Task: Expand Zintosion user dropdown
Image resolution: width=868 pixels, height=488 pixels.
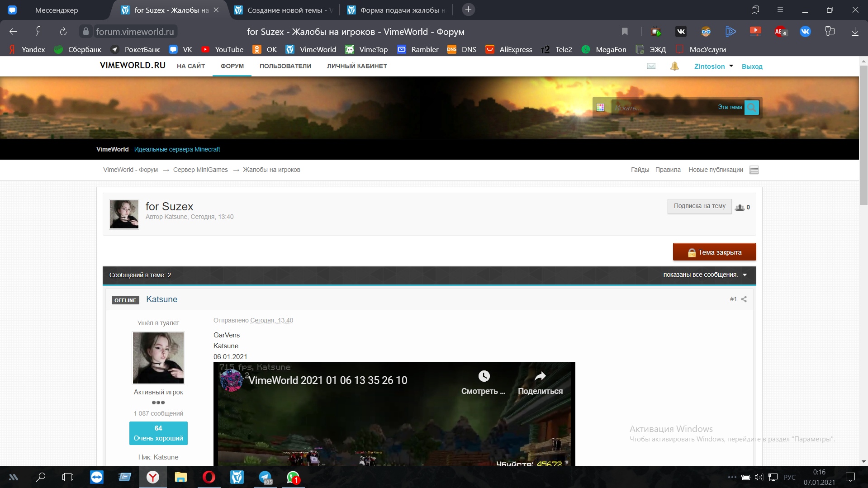Action: pos(731,66)
